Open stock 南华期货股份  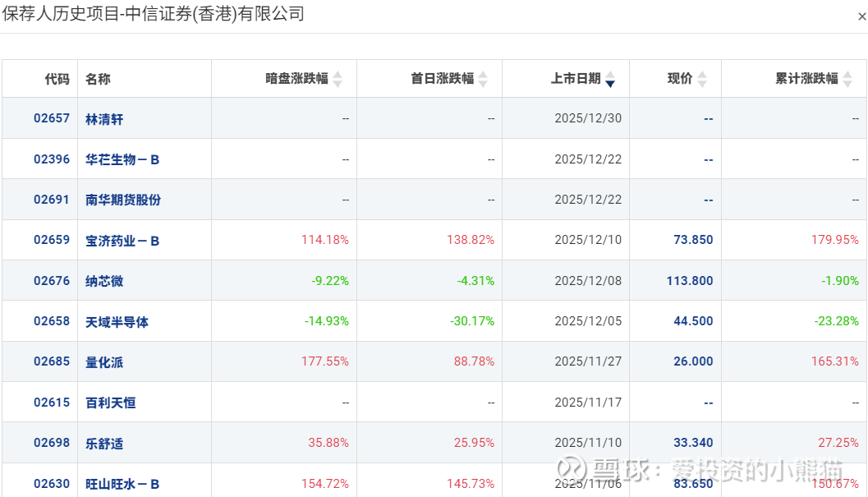tap(123, 200)
